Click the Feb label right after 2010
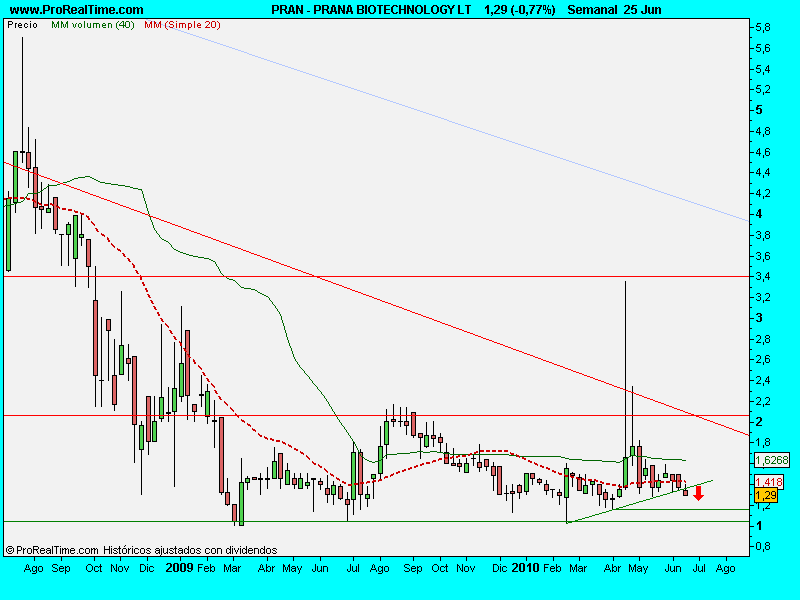The image size is (800, 600). (x=553, y=568)
